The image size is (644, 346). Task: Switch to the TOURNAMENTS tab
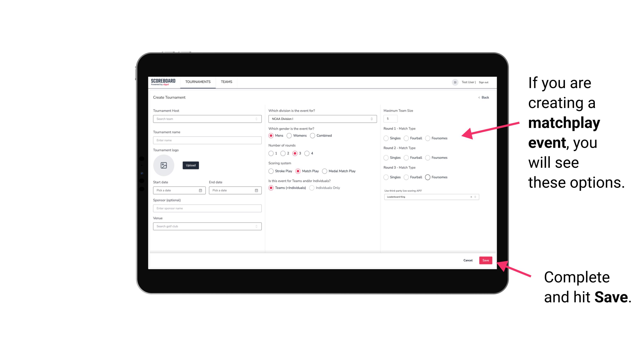pos(198,82)
